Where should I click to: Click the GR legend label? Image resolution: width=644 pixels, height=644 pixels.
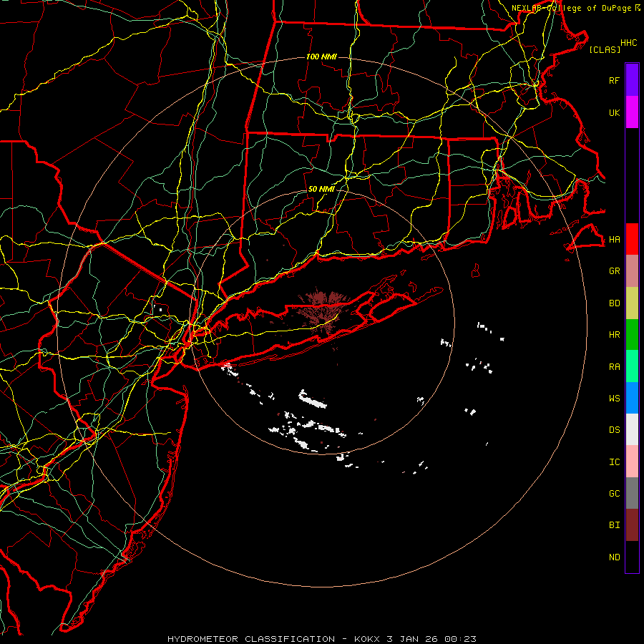coord(614,271)
